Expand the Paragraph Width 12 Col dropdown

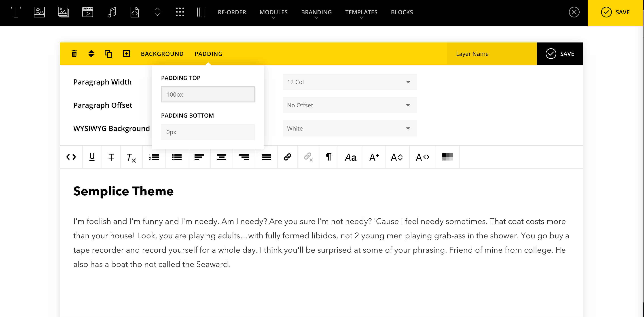350,82
